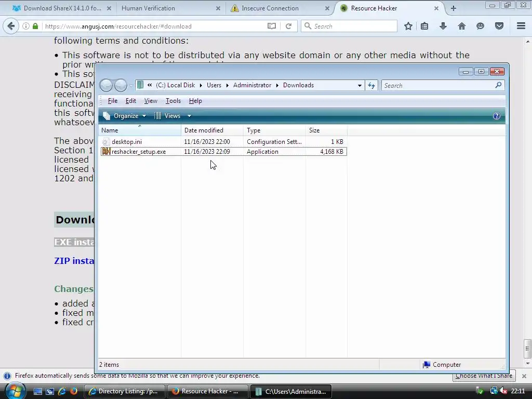Open a new Firefox tab
This screenshot has height=399, width=532.
click(453, 8)
